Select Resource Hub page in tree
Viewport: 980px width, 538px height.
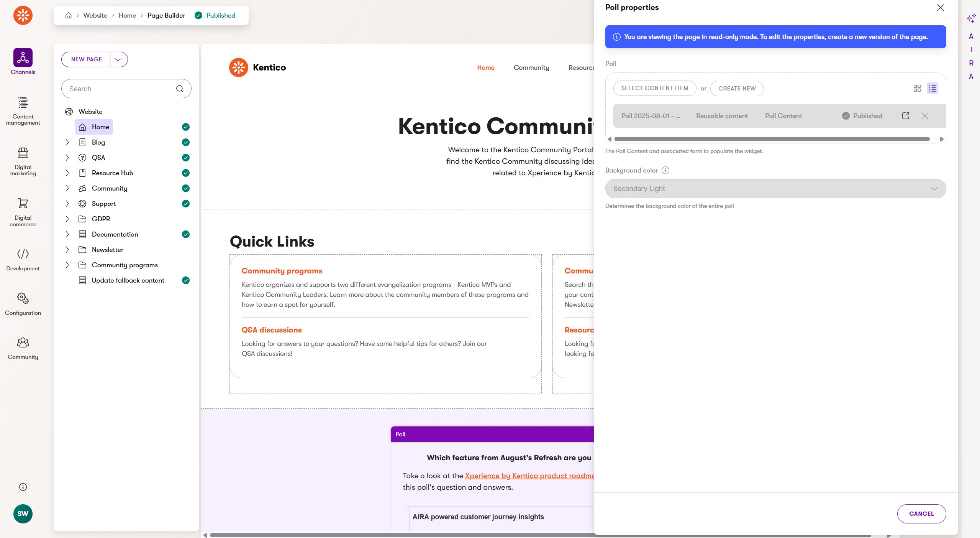(x=112, y=173)
